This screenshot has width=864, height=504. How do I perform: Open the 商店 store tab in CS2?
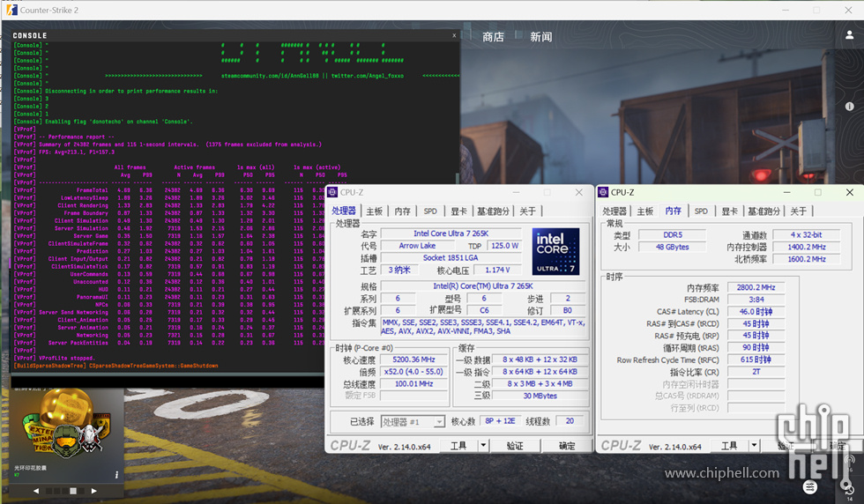point(493,37)
